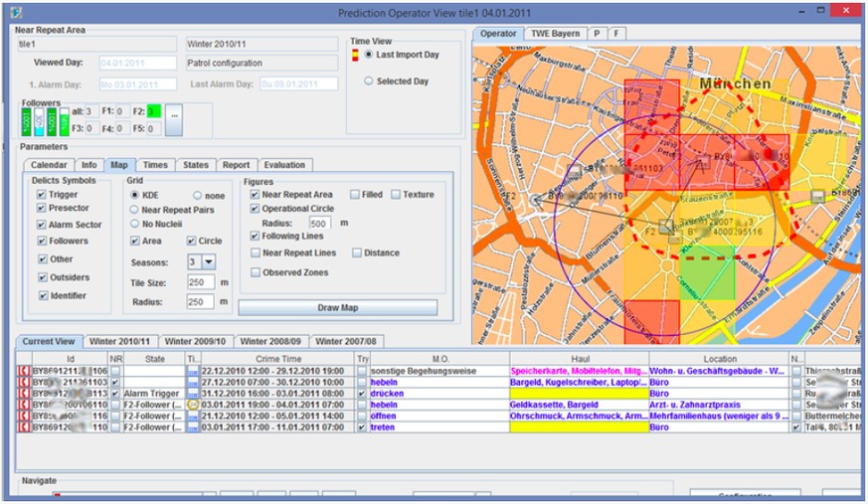The image size is (868, 504).
Task: Select the Near Repeat Pairs grid option
Action: pos(135,210)
